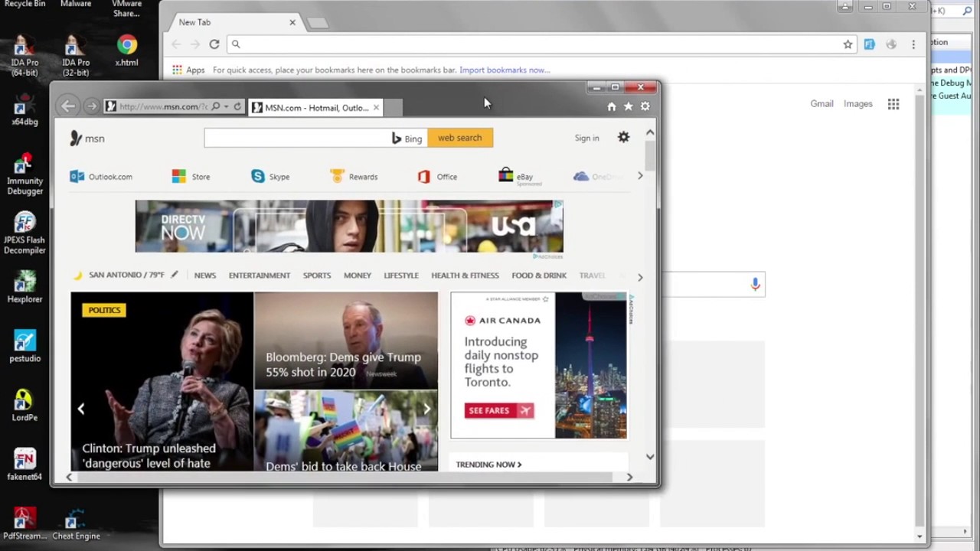Screen dimensions: 980x551
Task: Open HEALTH & FITNESS category on MSN
Action: pyautogui.click(x=465, y=275)
